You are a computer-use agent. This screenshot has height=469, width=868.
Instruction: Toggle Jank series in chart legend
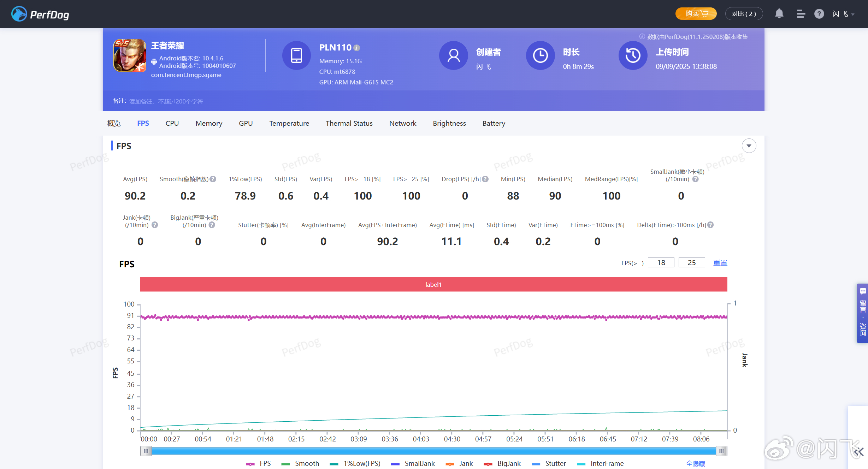tap(459, 463)
